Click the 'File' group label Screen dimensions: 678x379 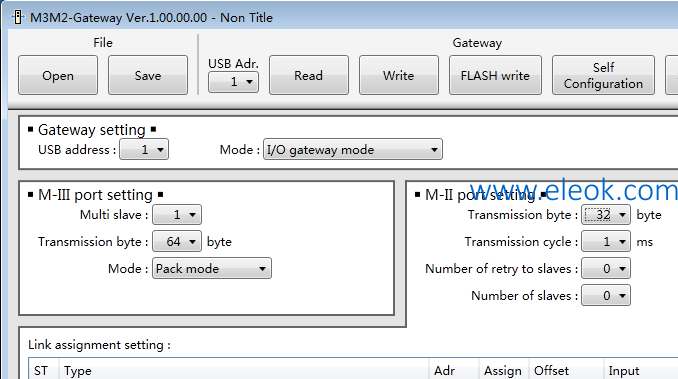coord(103,42)
